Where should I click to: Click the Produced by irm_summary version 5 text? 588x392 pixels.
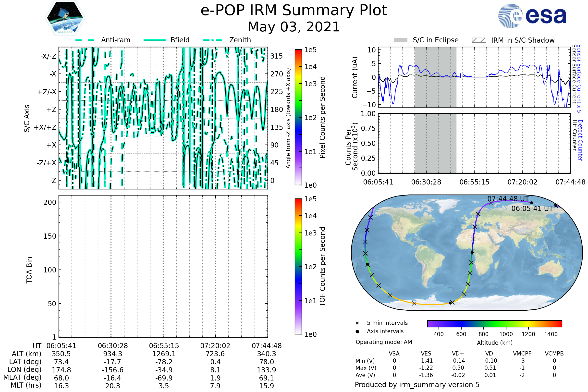click(417, 385)
